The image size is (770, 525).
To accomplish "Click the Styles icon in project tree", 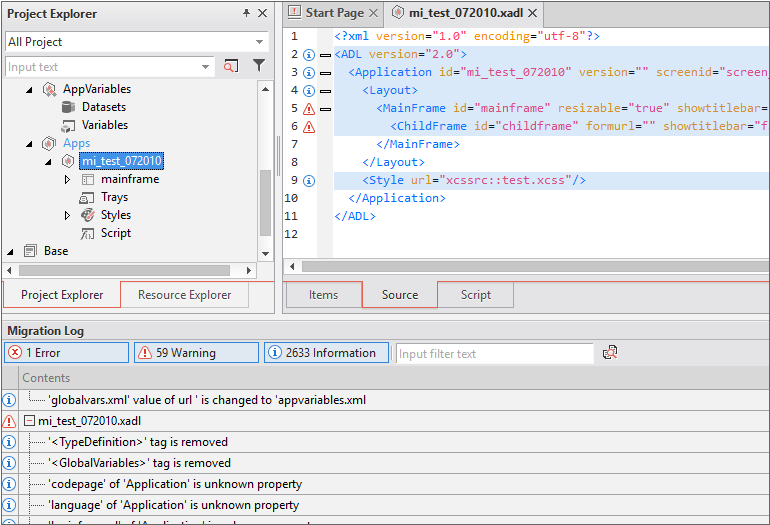I will tap(87, 215).
